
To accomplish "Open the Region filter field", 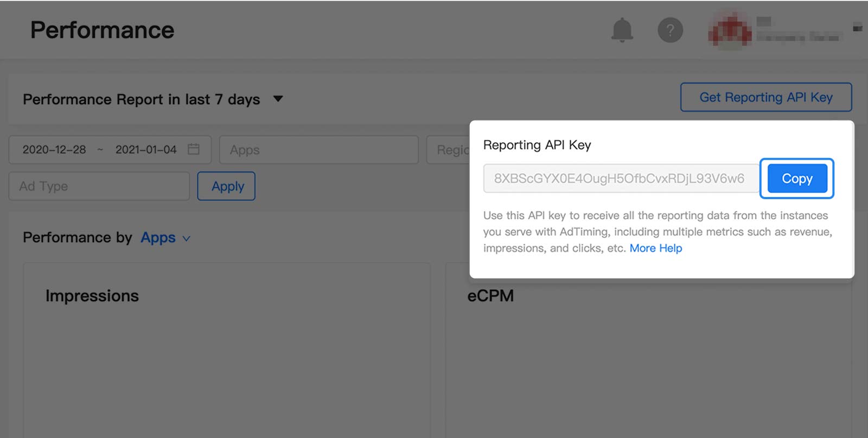I will click(448, 150).
